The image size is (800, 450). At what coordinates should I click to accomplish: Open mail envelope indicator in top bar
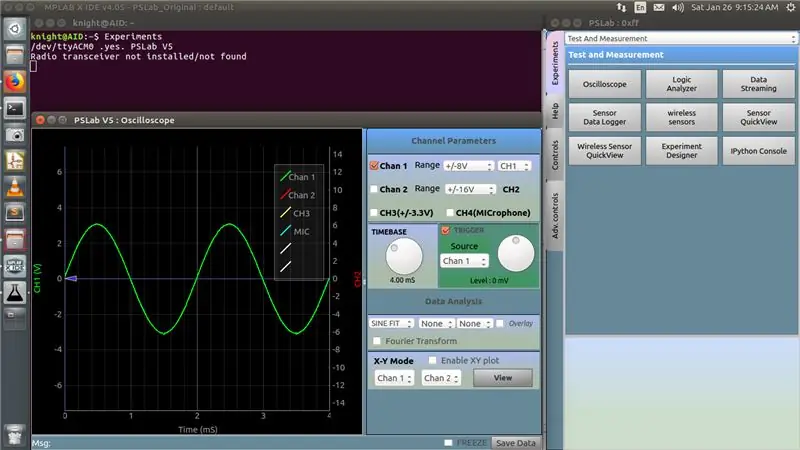659,7
